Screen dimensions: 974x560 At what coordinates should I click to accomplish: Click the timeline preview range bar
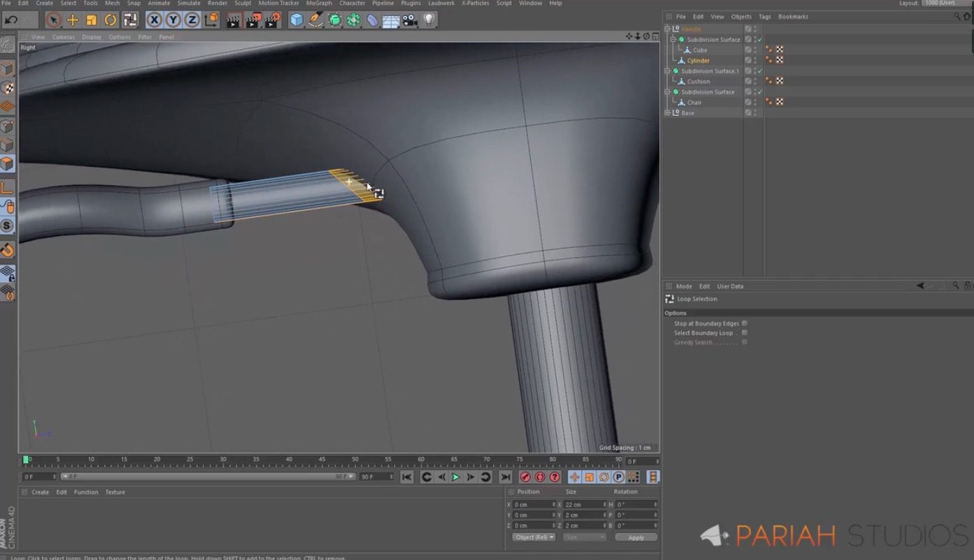(208, 477)
